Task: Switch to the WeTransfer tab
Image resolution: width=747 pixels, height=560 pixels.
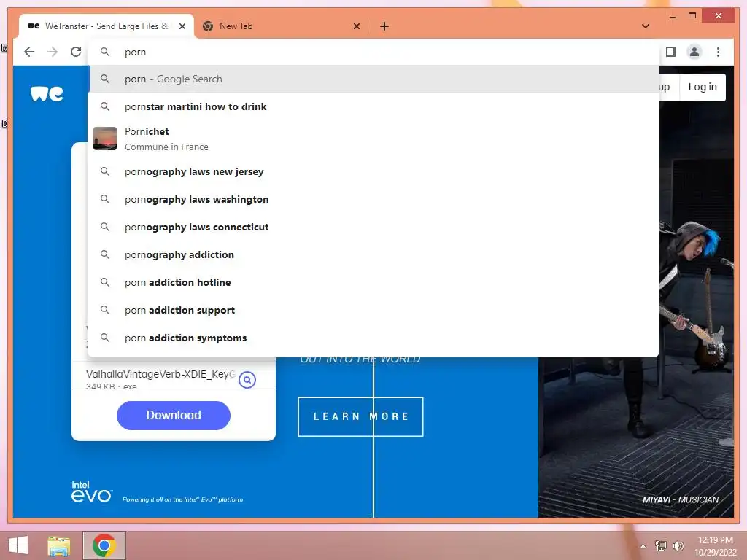Action: (x=107, y=26)
